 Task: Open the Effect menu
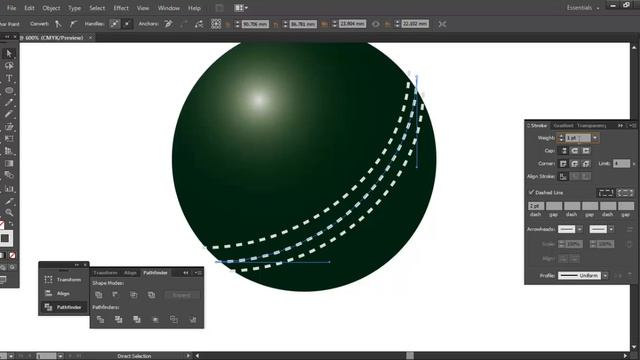[x=121, y=8]
